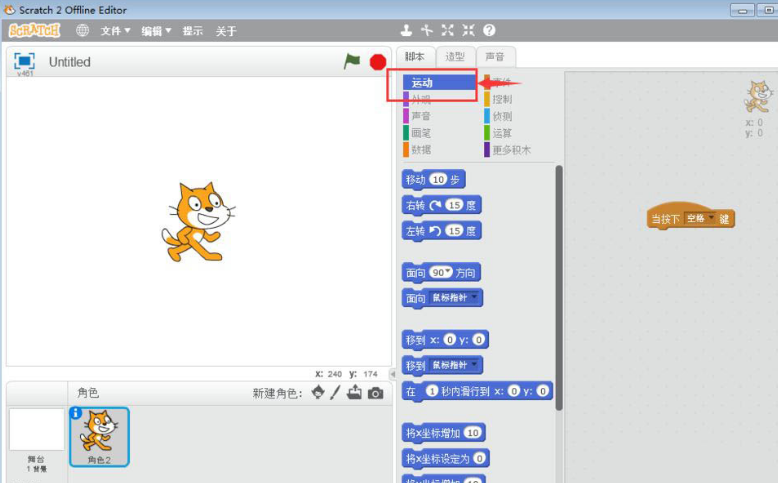Select the 数据 block category

(x=417, y=149)
